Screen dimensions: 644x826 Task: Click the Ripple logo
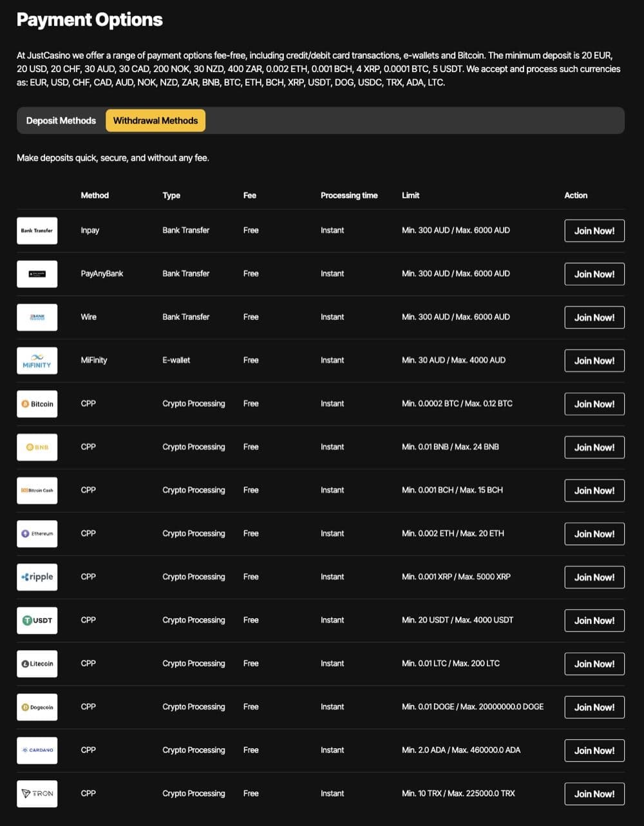tap(37, 577)
